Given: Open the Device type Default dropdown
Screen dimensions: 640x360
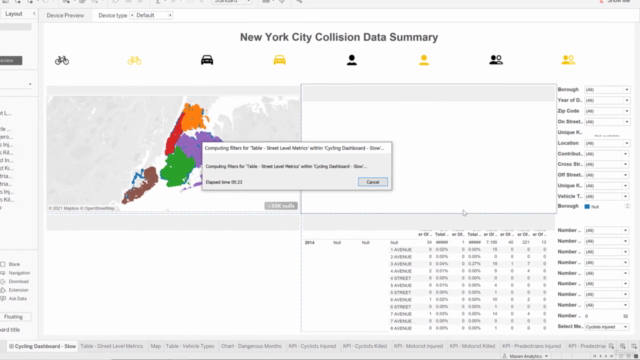Looking at the screenshot, I should coord(151,15).
